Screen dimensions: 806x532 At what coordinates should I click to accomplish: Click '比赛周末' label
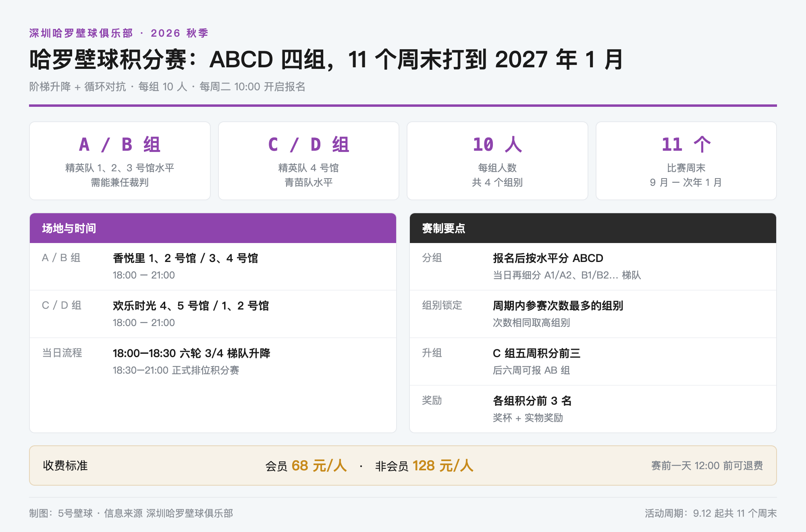click(x=686, y=168)
